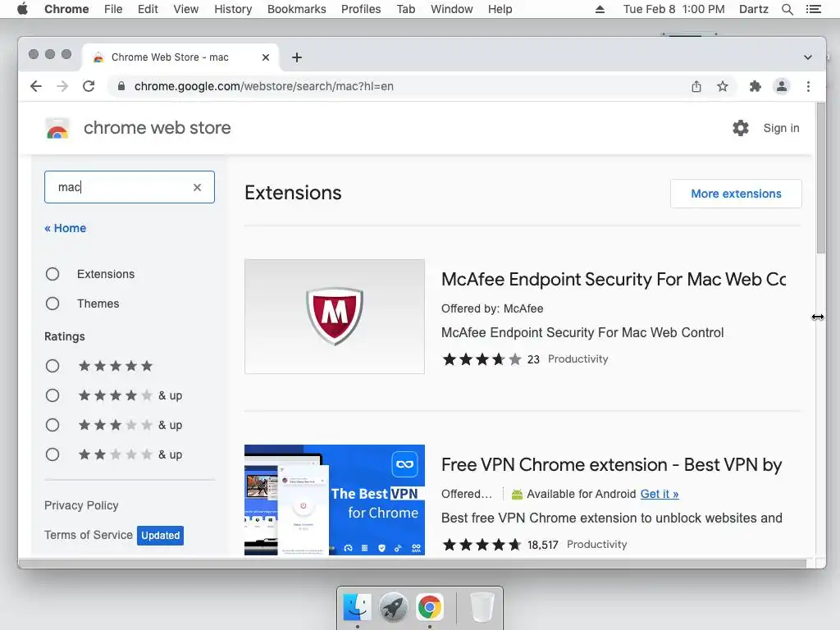This screenshot has width=840, height=630.
Task: Open the Tab menu
Action: click(x=405, y=9)
